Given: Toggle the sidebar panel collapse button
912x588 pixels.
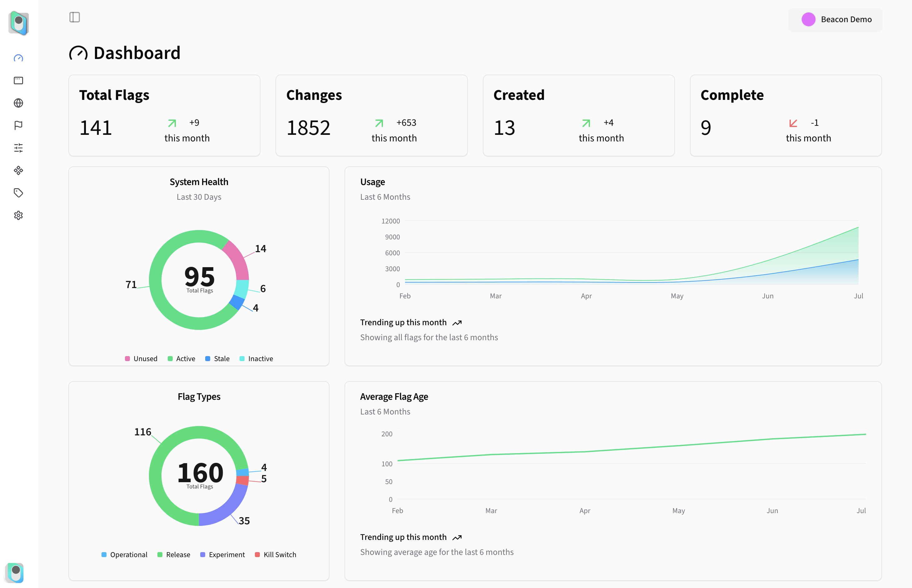Looking at the screenshot, I should [75, 17].
